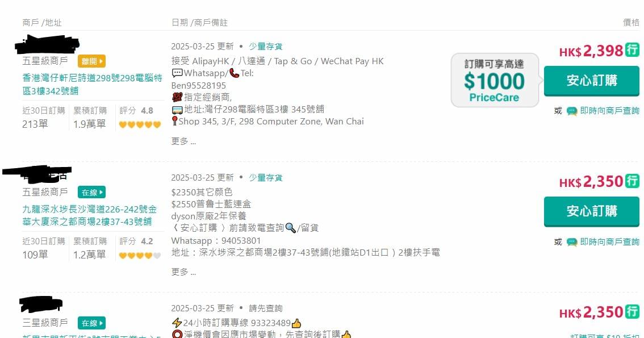
Task: Expand 更多 in the first merchant notes
Action: click(x=183, y=141)
